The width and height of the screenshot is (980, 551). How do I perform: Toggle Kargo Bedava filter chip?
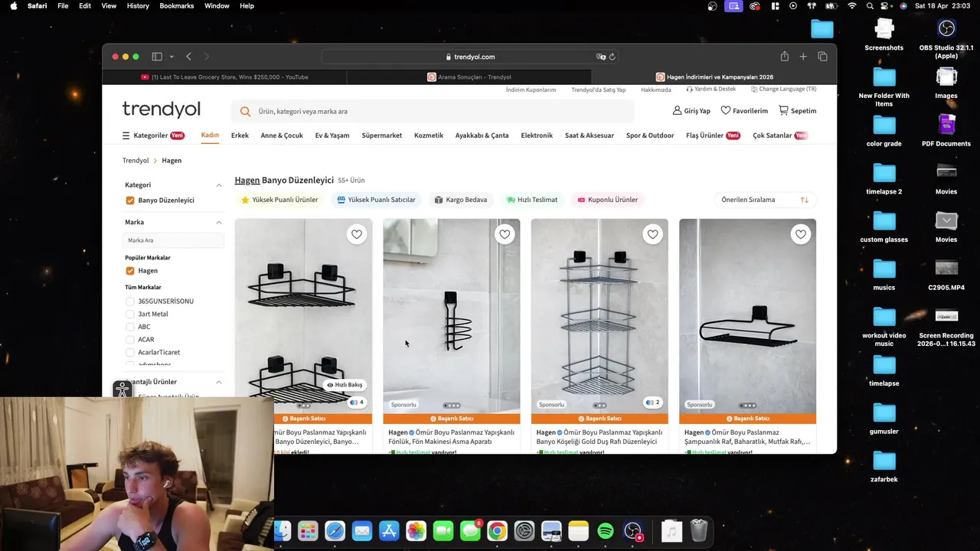click(x=461, y=200)
